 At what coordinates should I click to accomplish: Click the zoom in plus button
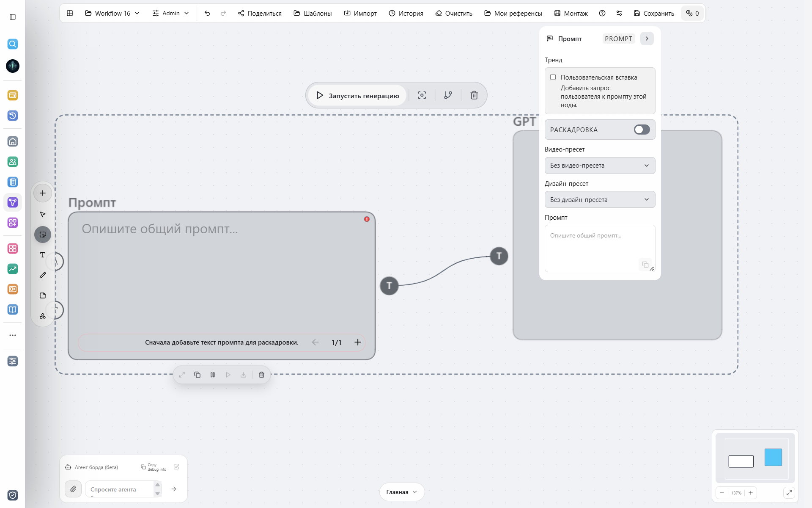pyautogui.click(x=751, y=493)
